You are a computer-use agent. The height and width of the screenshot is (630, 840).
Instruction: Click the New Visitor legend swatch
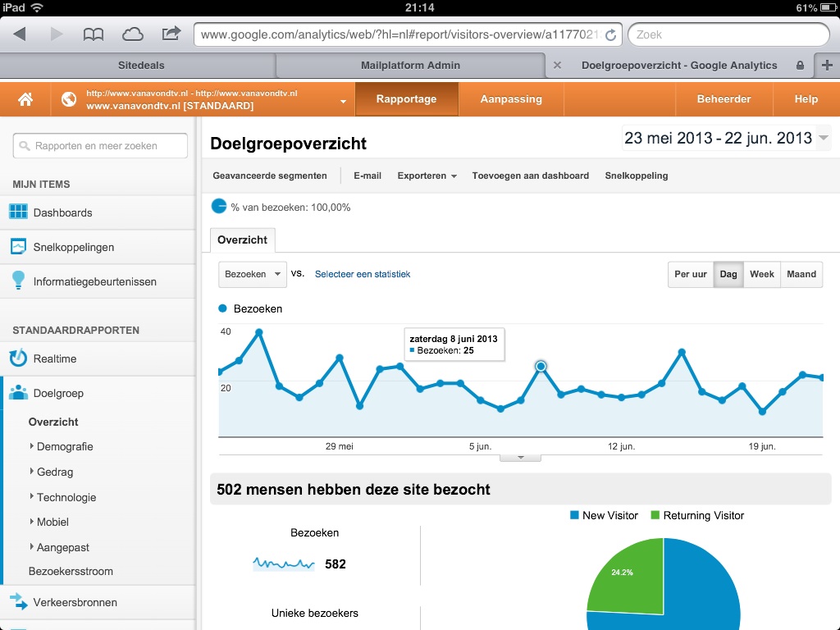574,515
